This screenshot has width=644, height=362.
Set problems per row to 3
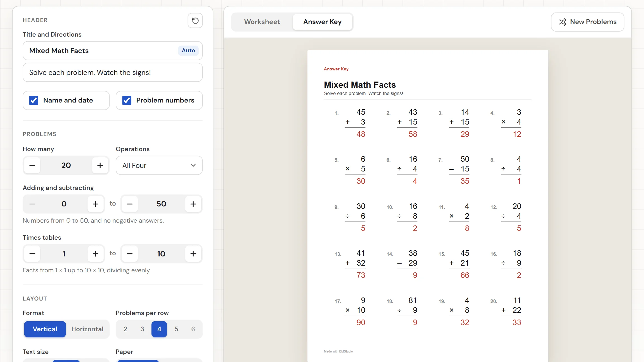(142, 329)
